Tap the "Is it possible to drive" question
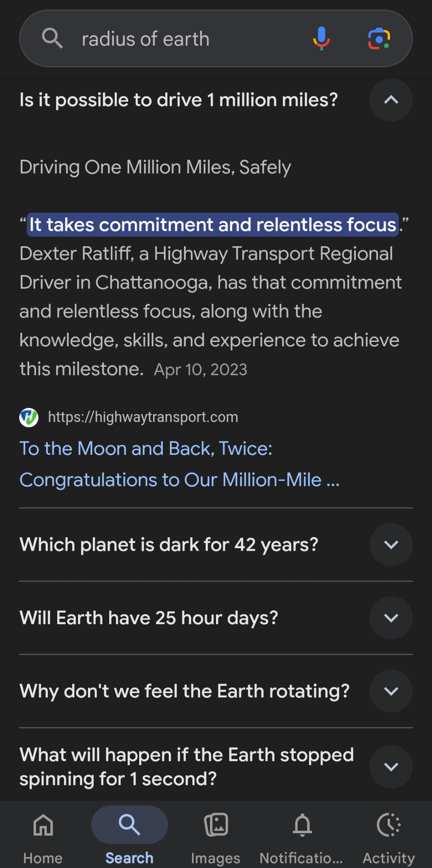Viewport: 432px width, 868px height. pos(179,100)
